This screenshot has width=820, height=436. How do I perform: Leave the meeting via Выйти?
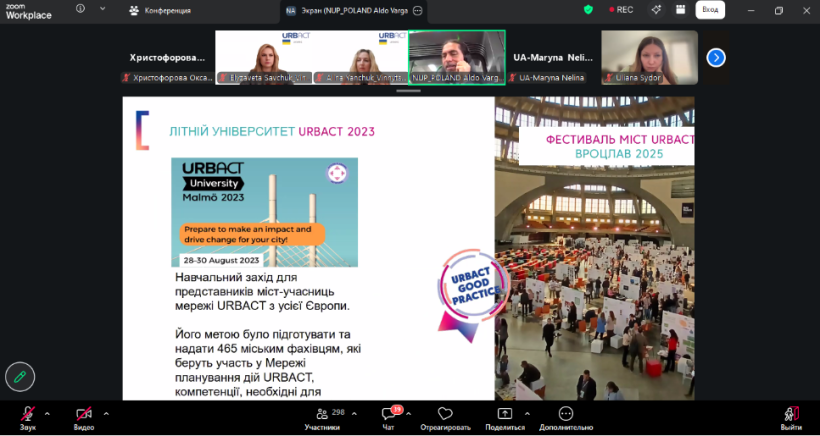click(791, 414)
